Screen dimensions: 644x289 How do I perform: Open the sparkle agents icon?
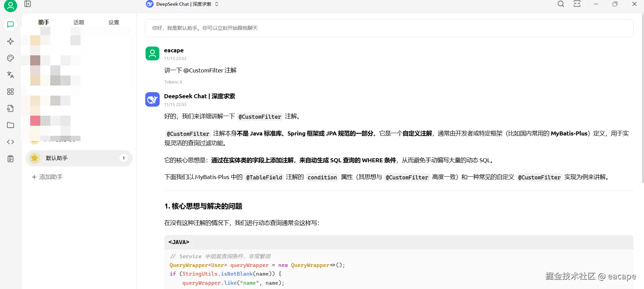(x=10, y=41)
